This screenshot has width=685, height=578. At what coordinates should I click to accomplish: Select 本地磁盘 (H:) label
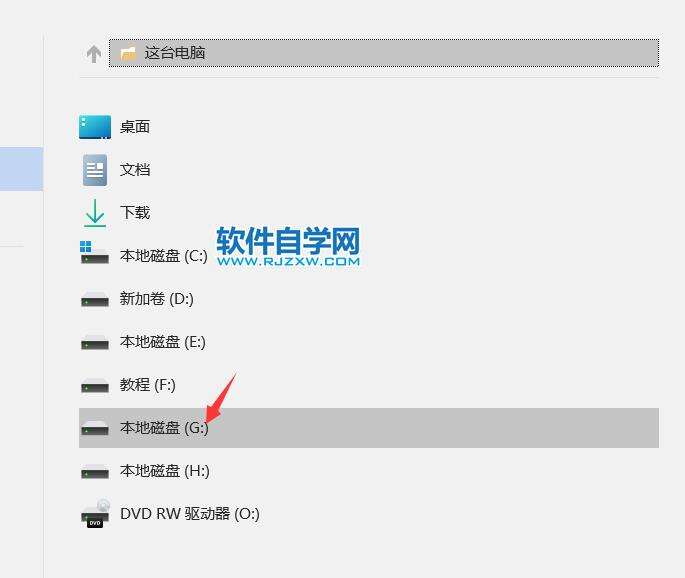[165, 471]
